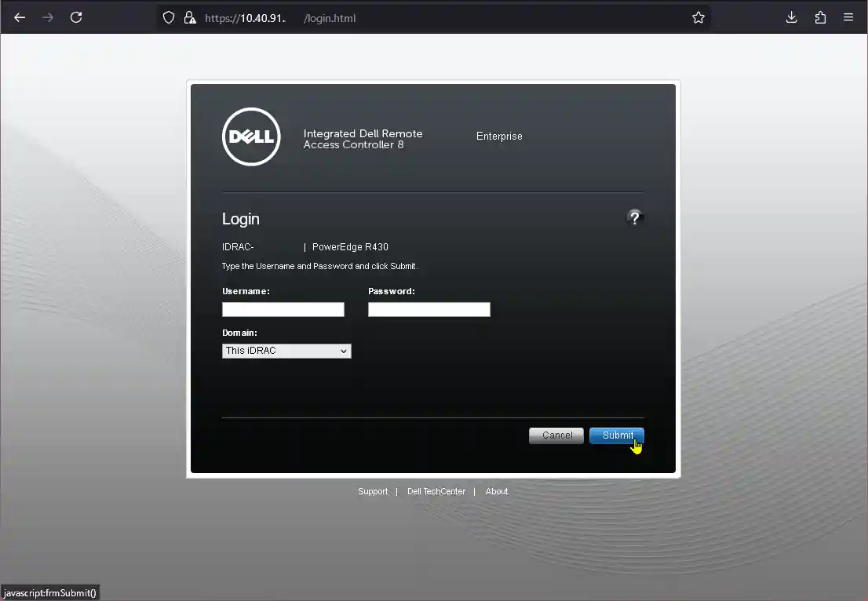This screenshot has width=868, height=601.
Task: Submit the login form
Action: 617,435
